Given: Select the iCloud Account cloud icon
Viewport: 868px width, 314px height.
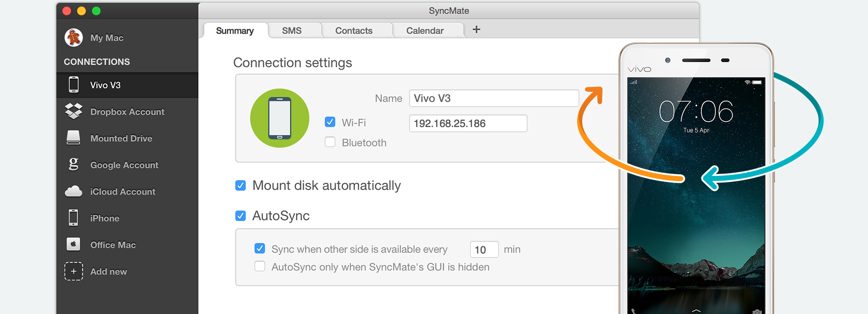Looking at the screenshot, I should (x=73, y=191).
